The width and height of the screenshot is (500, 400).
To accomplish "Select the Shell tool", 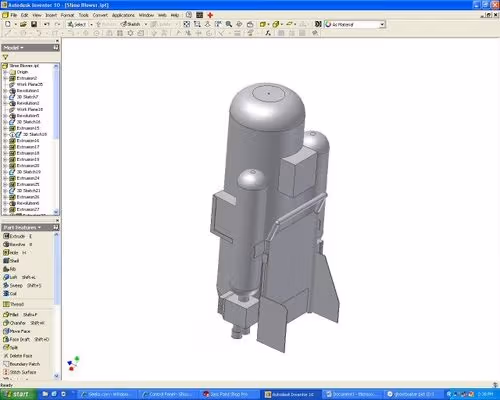I will point(11,261).
